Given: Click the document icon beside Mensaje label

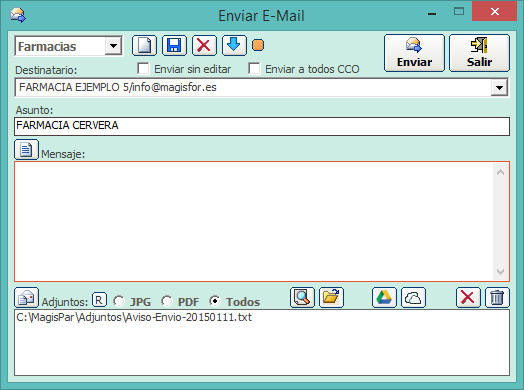Looking at the screenshot, I should 26,150.
